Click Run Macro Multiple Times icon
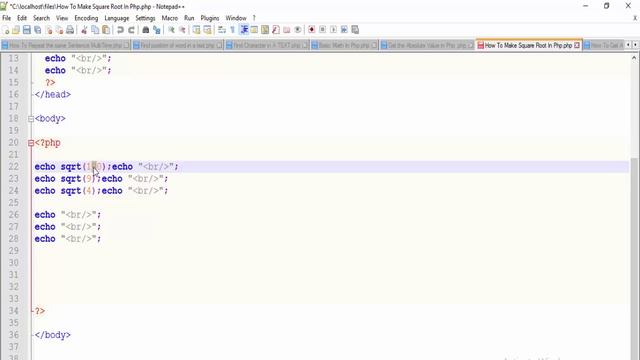640x360 pixels. (x=344, y=30)
